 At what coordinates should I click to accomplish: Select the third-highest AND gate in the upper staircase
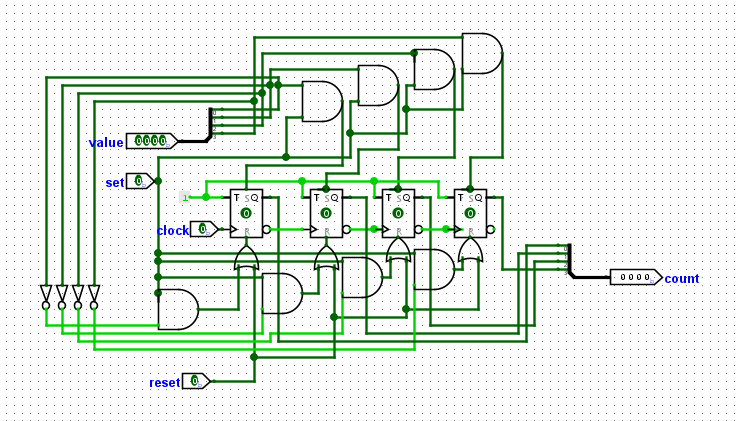point(378,85)
